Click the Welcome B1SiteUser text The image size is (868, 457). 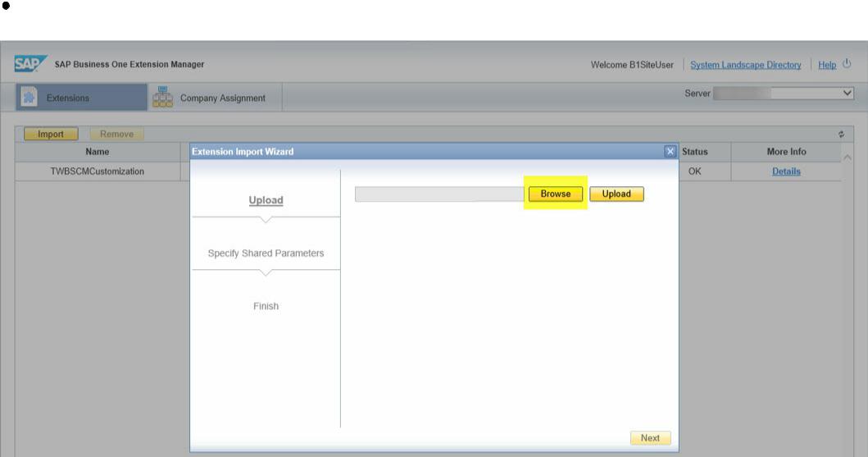click(x=632, y=65)
